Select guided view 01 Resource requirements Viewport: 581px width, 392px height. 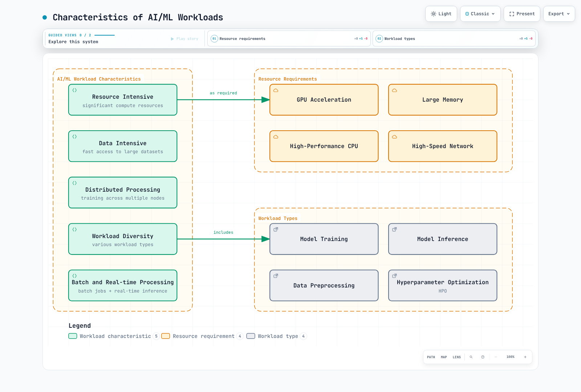pyautogui.click(x=289, y=38)
